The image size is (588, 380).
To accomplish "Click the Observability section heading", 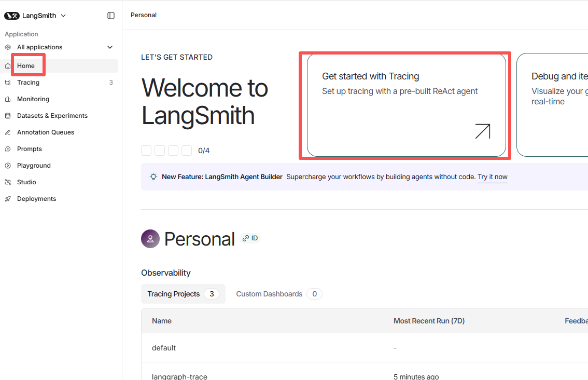I will (166, 273).
